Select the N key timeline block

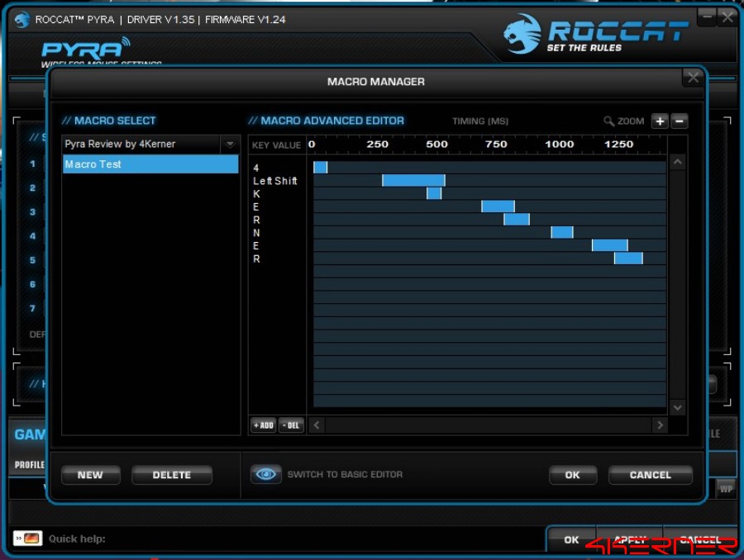562,232
